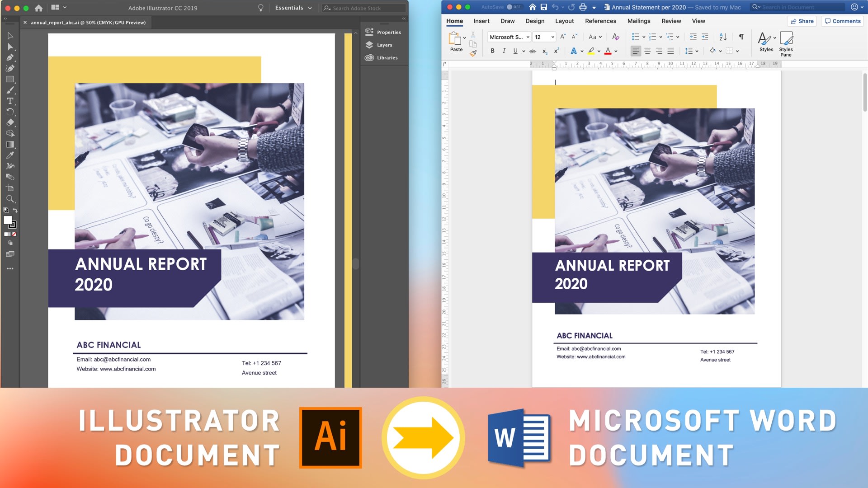Click the Fill color swatch in Illustrator
This screenshot has height=488, width=868.
tap(8, 220)
